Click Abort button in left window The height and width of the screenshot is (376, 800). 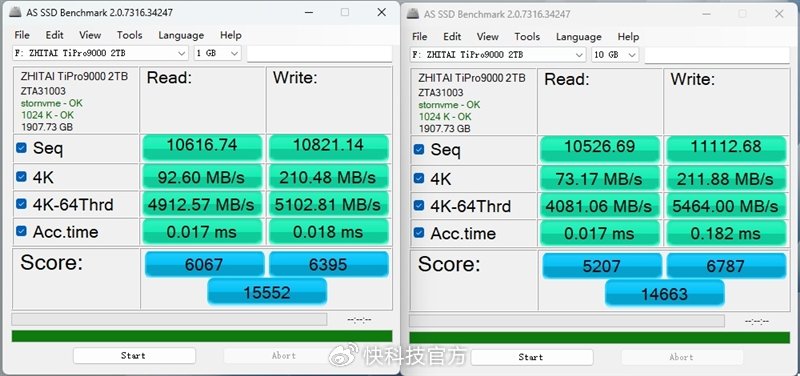pos(284,356)
